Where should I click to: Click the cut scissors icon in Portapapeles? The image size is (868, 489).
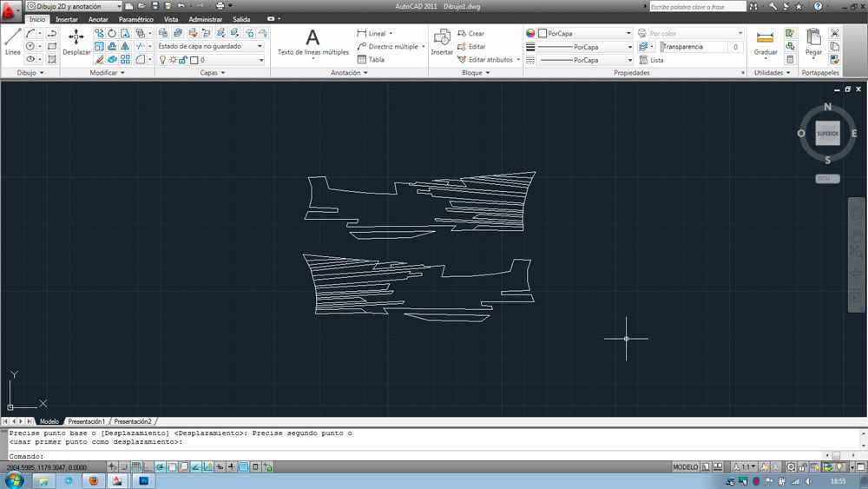pyautogui.click(x=835, y=33)
